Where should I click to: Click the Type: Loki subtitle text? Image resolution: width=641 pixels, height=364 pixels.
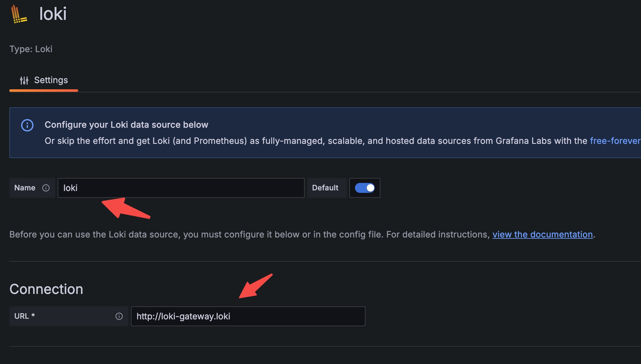pos(31,49)
